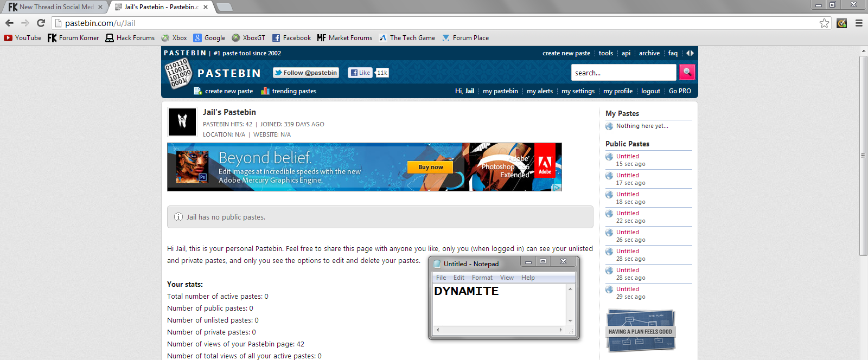Open my settings link
Viewport: 868px width, 360px height.
(x=578, y=91)
